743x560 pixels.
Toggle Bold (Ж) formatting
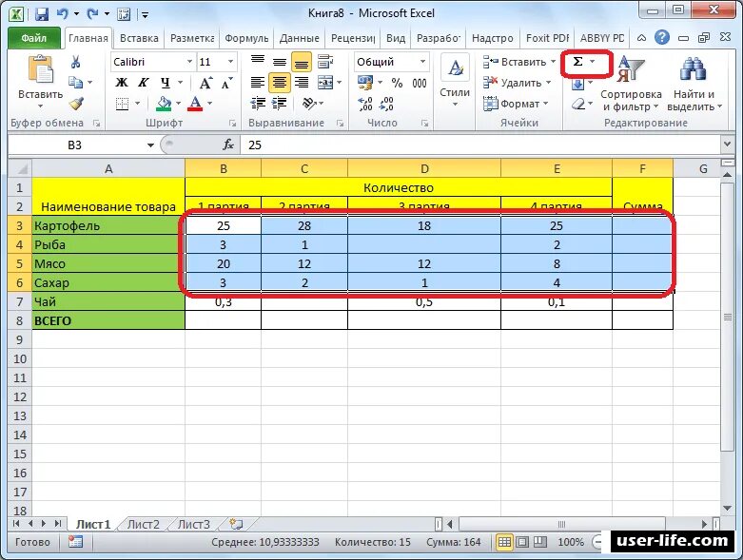122,83
